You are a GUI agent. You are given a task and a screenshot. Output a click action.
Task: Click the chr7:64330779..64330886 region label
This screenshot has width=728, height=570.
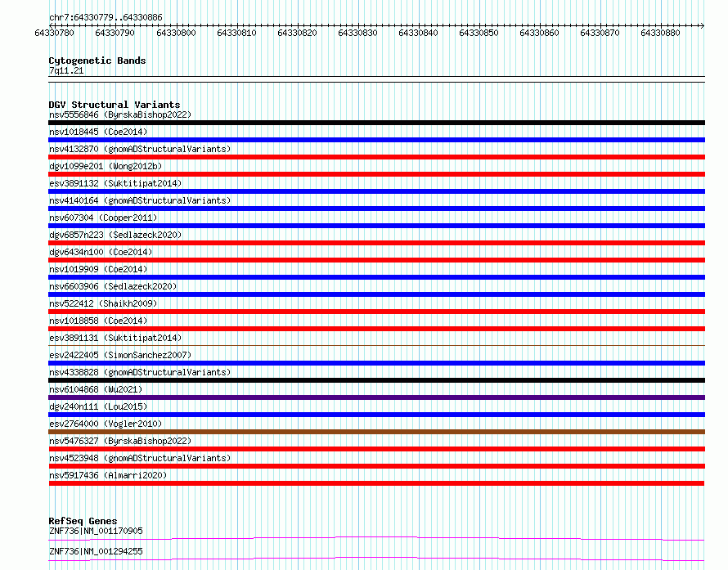(x=106, y=17)
